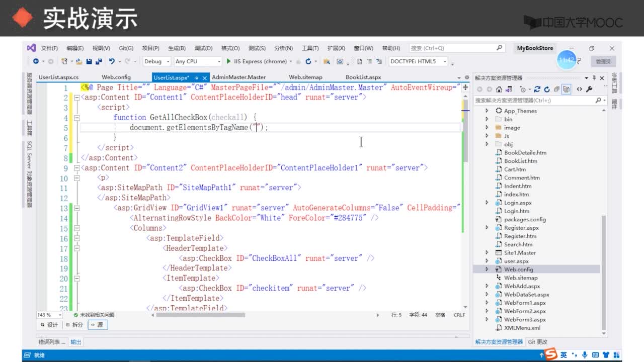Click the 未找到相关问题 status indicator
Viewport: 644px width, 362px height.
[94, 315]
